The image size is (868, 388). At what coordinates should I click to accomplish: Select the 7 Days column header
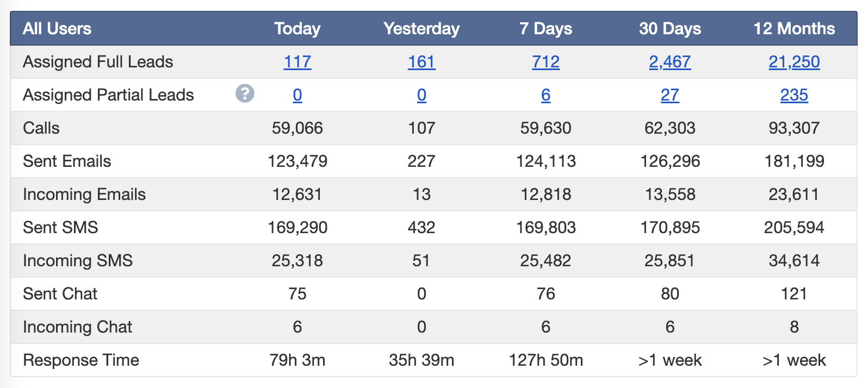[545, 28]
